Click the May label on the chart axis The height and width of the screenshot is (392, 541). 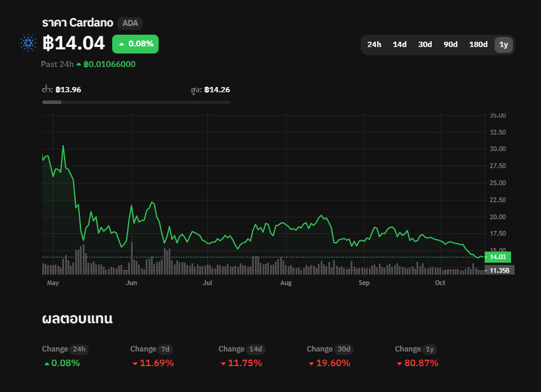pos(53,283)
